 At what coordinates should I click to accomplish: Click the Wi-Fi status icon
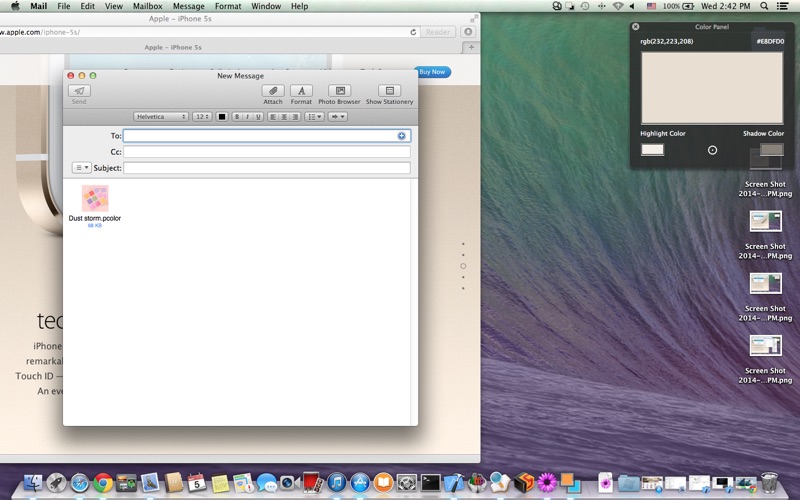[618, 6]
